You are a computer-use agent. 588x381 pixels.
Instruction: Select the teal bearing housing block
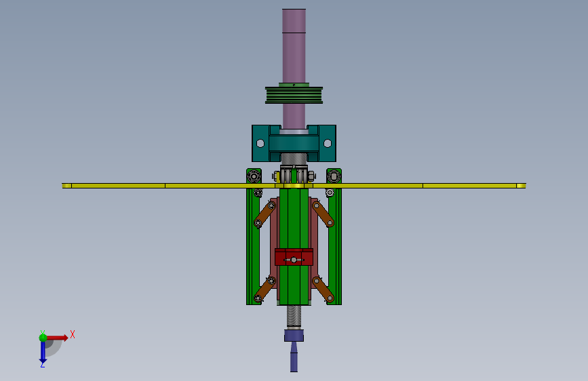coord(294,143)
